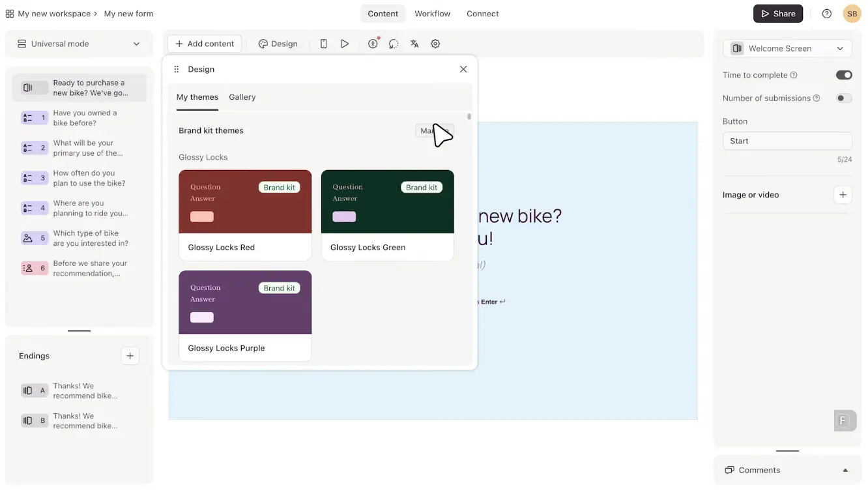Disable Time to complete toggle

click(844, 75)
